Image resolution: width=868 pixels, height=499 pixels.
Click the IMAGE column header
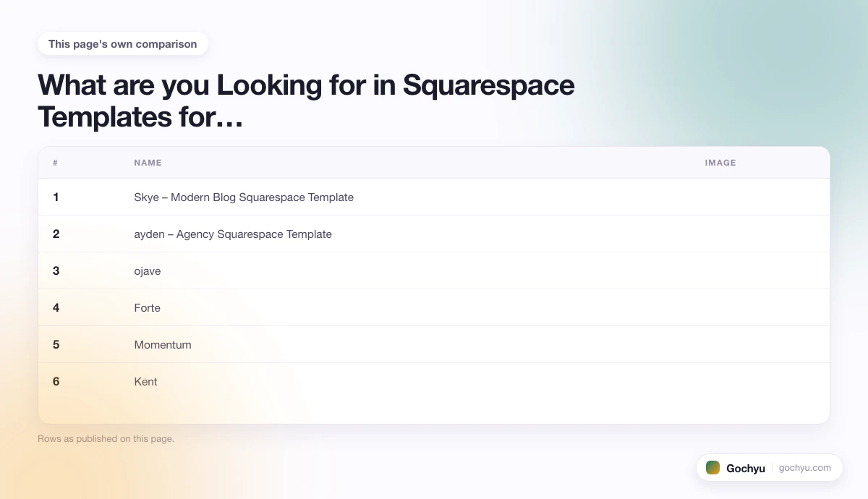pos(720,163)
